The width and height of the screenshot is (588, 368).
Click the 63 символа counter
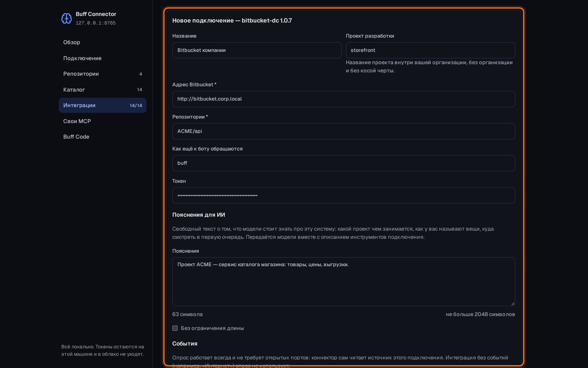tap(187, 314)
